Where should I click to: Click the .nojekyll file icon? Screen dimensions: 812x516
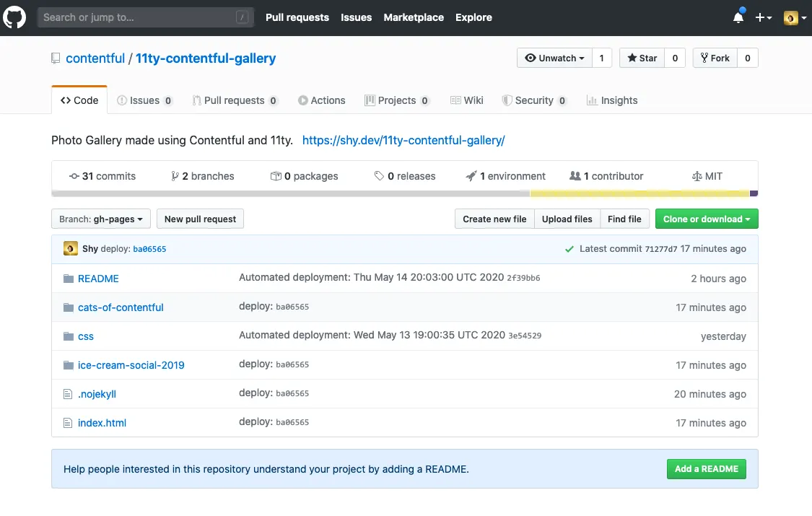[68, 394]
